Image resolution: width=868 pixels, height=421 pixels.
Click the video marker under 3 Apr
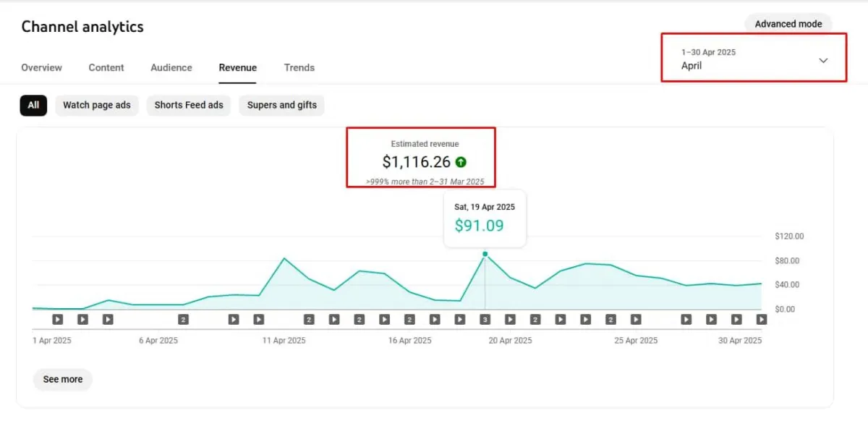point(82,319)
